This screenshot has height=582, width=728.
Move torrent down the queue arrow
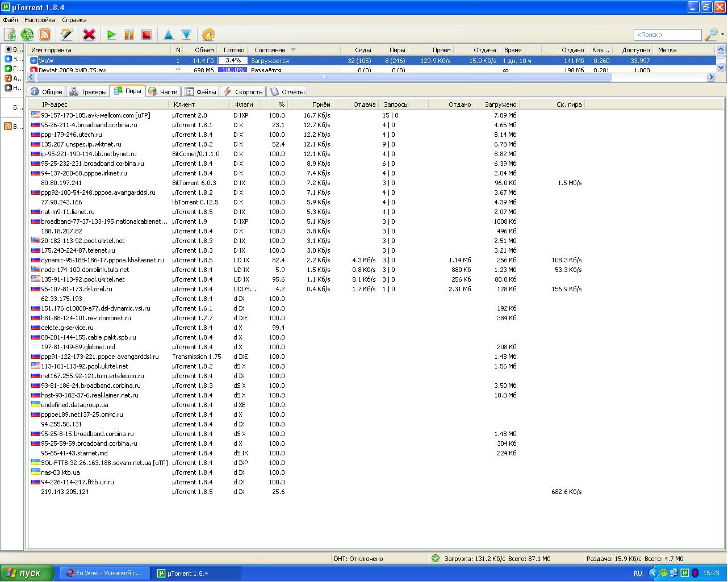[x=186, y=35]
